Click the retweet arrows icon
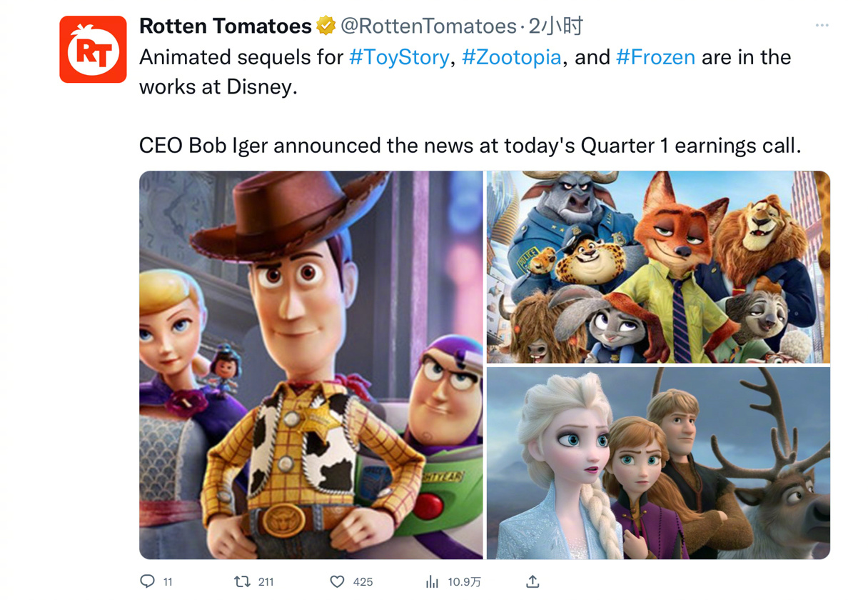The image size is (868, 600). [243, 581]
